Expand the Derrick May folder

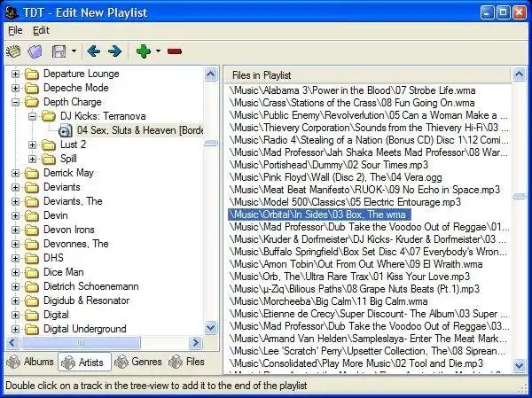coord(15,173)
